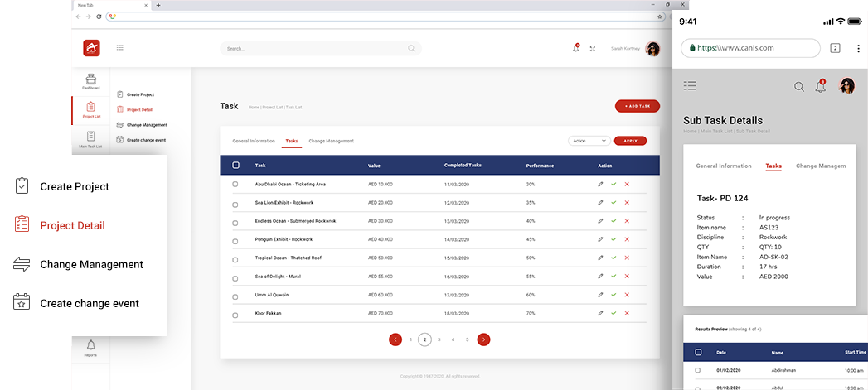Click edit pencil for Abu Dhabi Ocean row
Image resolution: width=868 pixels, height=390 pixels.
[x=600, y=184]
